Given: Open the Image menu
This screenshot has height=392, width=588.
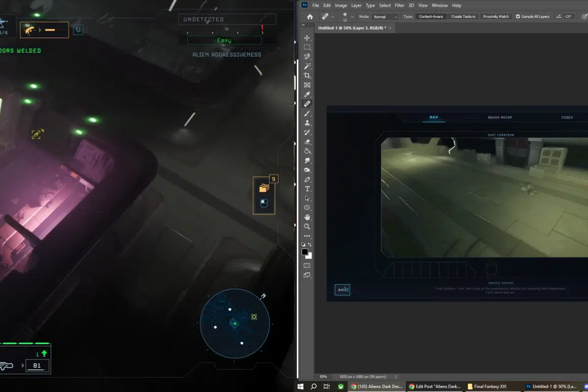Looking at the screenshot, I should [341, 5].
